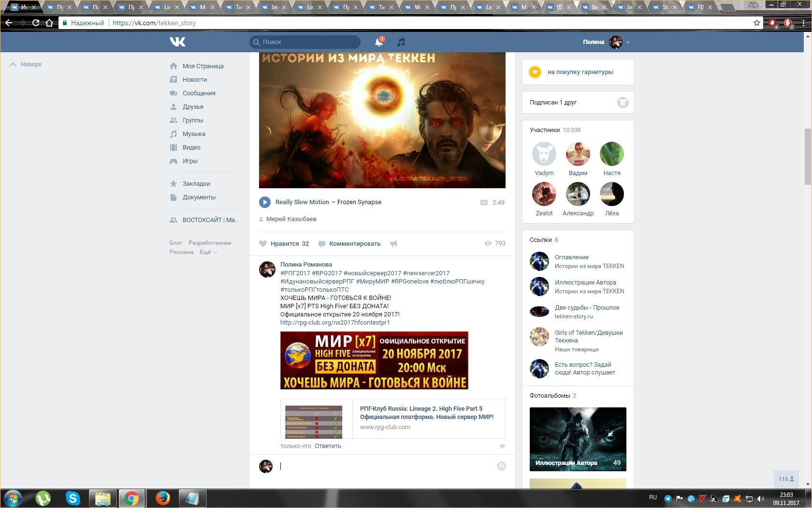Play the Frozen Synapse audio track

pos(264,202)
